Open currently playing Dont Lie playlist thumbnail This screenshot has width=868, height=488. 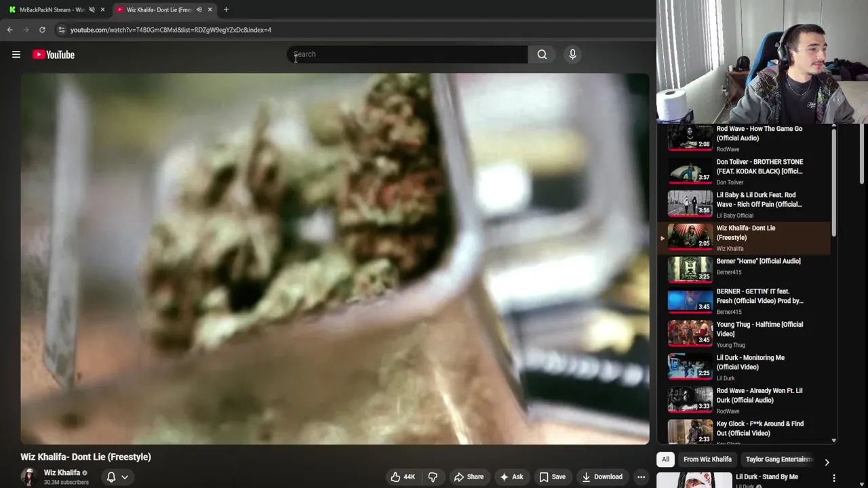[x=690, y=237]
